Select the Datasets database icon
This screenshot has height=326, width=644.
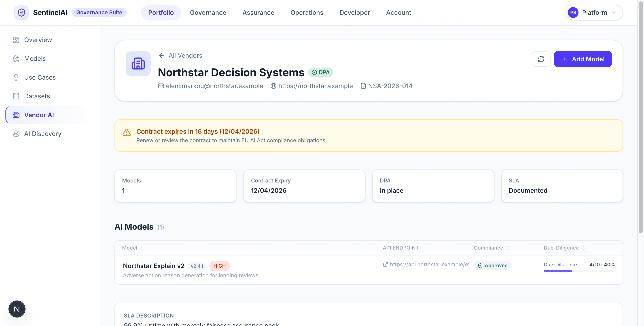(x=16, y=96)
